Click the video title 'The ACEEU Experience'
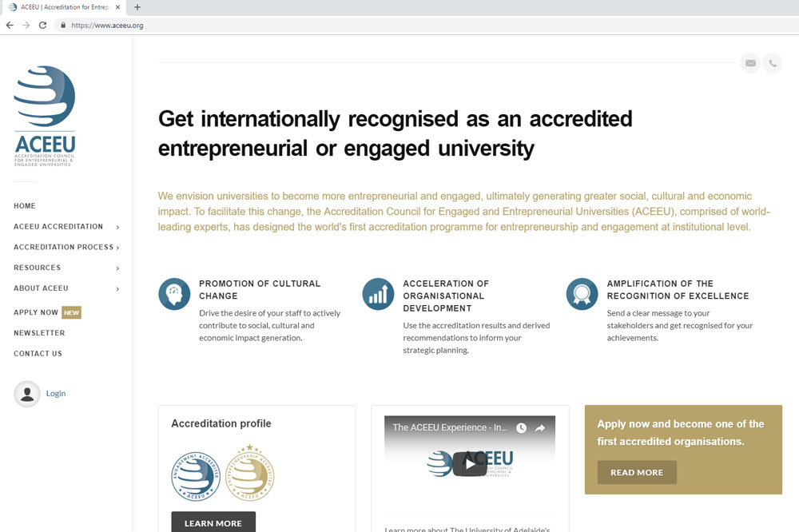799x532 pixels. (x=450, y=427)
